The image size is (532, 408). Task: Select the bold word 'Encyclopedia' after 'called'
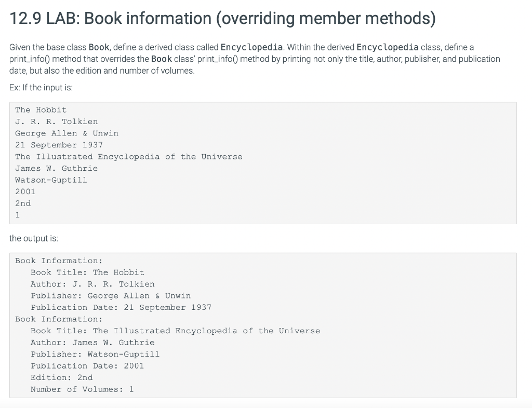251,47
